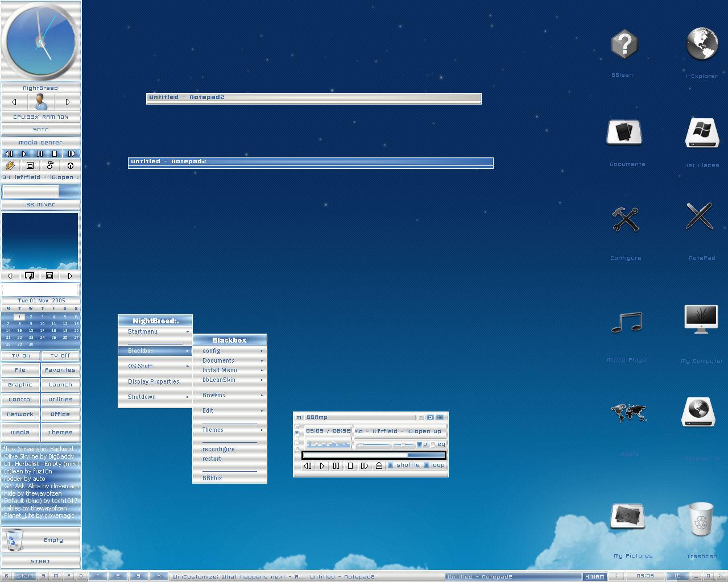Switch to workspace 2 on taskbar
The height and width of the screenshot is (582, 728).
[x=118, y=576]
